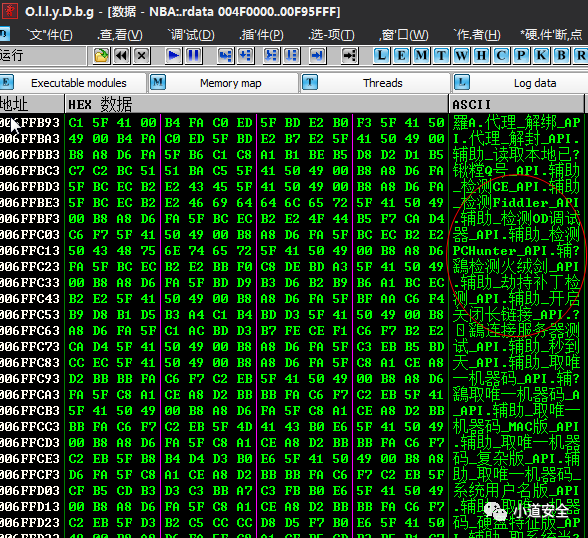Click first hex byte C1 in row 006FFB93

click(76, 123)
